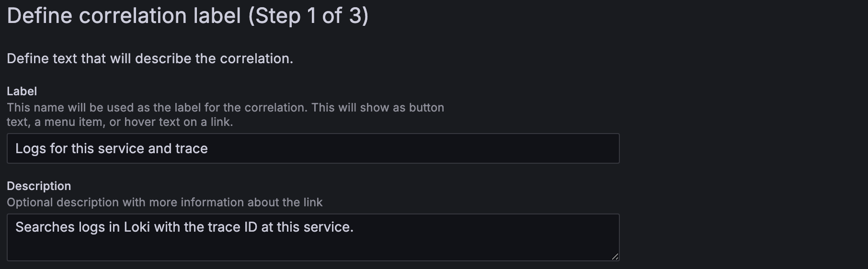868x269 pixels.
Task: Focus the Label input field
Action: pyautogui.click(x=312, y=148)
